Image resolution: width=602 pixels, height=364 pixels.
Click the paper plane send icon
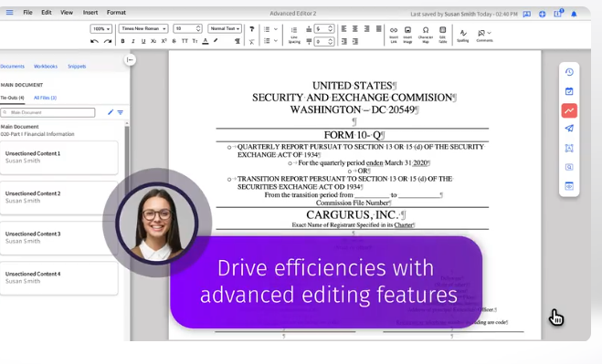pos(569,129)
